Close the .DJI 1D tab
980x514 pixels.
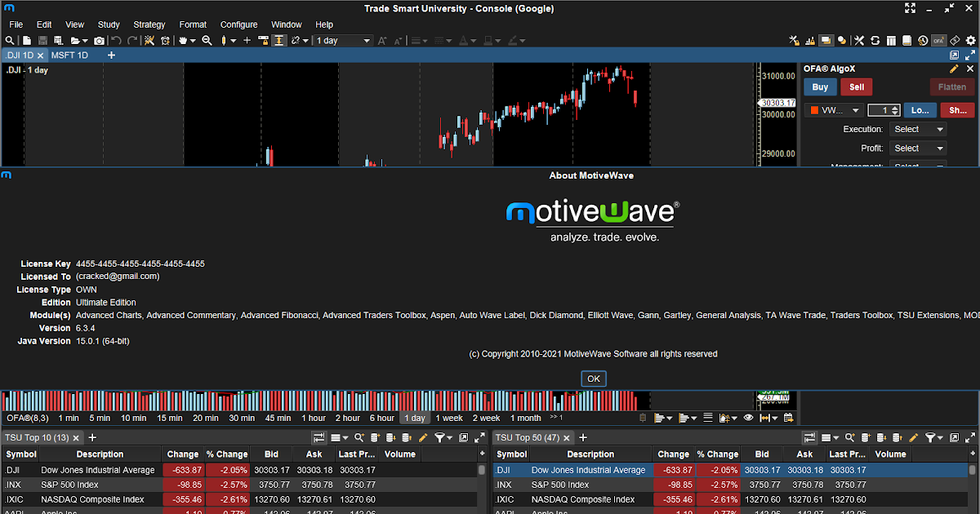point(39,55)
